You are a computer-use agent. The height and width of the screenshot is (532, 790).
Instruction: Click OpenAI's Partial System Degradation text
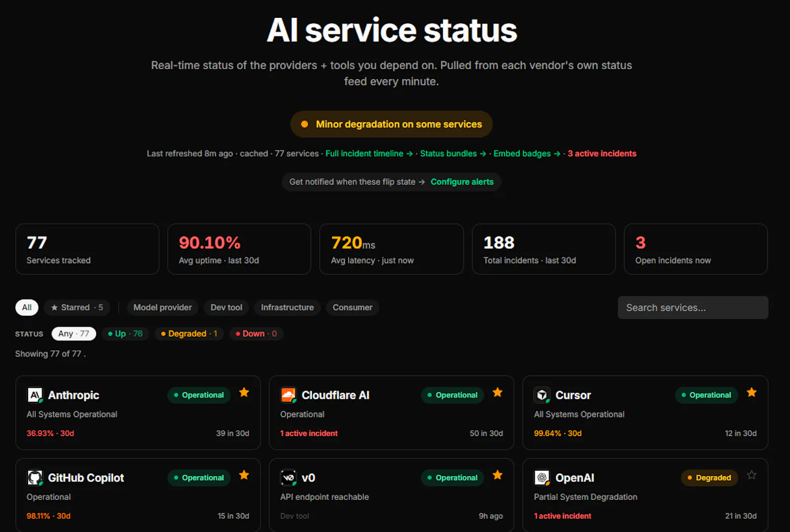tap(586, 497)
